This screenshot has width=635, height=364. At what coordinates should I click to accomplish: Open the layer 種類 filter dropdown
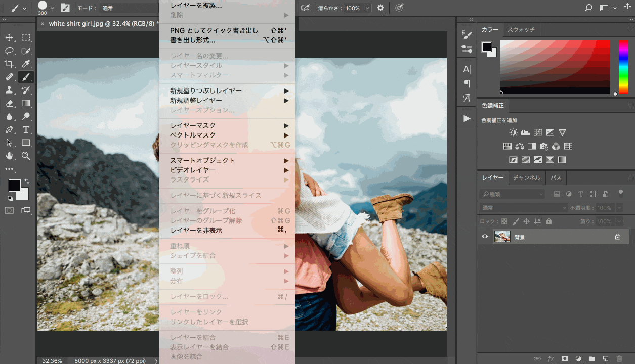point(512,194)
